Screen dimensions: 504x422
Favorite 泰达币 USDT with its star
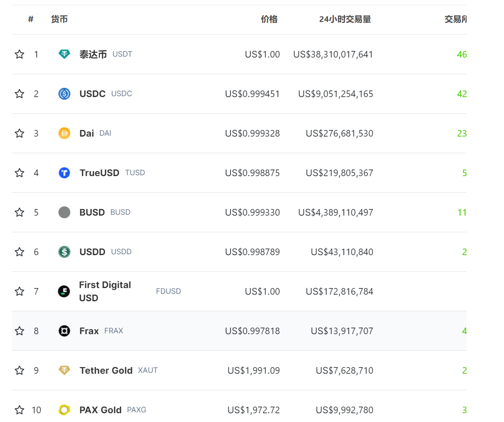click(x=20, y=54)
